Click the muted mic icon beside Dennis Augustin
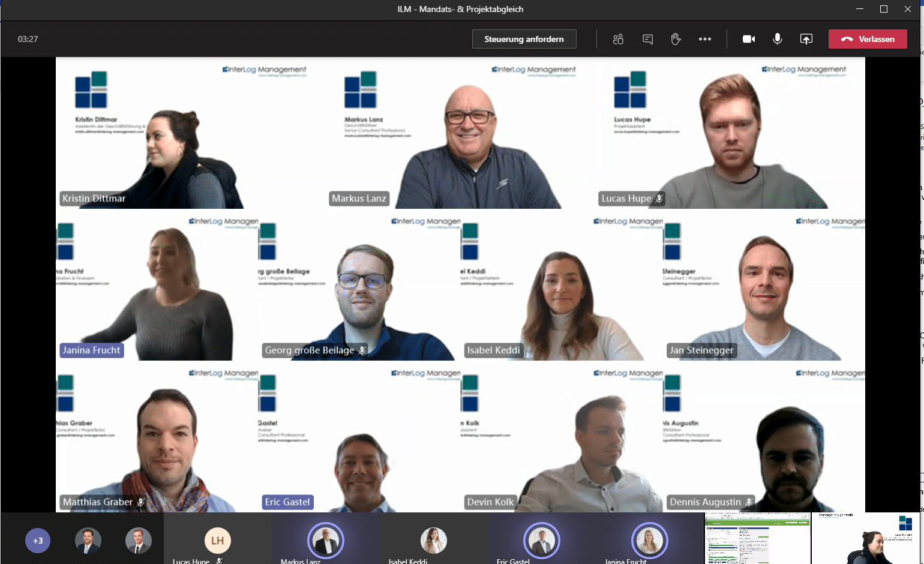Screen dimensions: 924x564 [749, 502]
